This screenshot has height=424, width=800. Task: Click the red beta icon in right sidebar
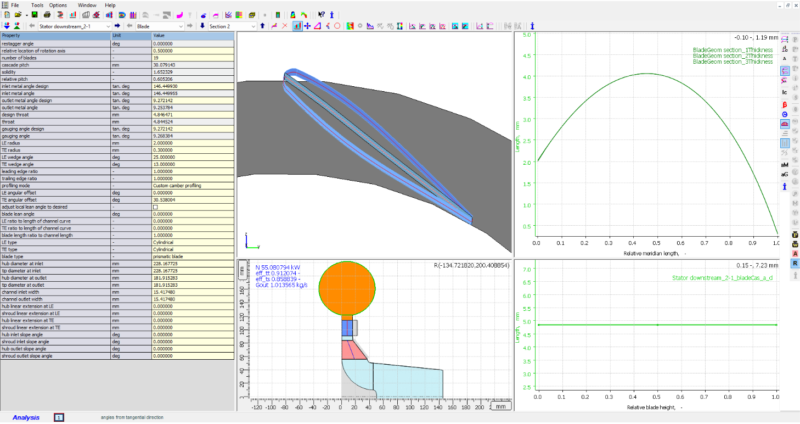point(785,105)
